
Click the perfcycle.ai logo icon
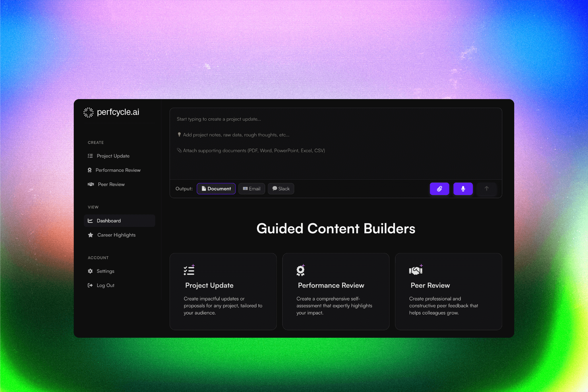pyautogui.click(x=88, y=112)
